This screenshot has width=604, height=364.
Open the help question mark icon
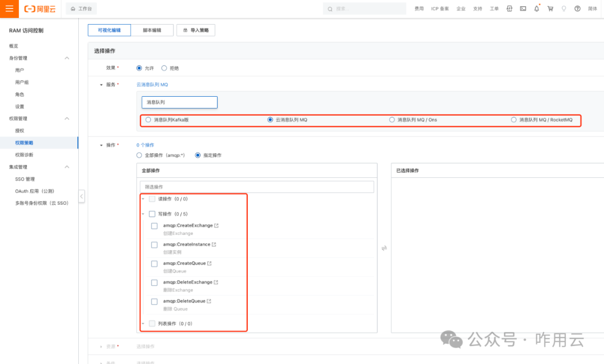coord(577,8)
